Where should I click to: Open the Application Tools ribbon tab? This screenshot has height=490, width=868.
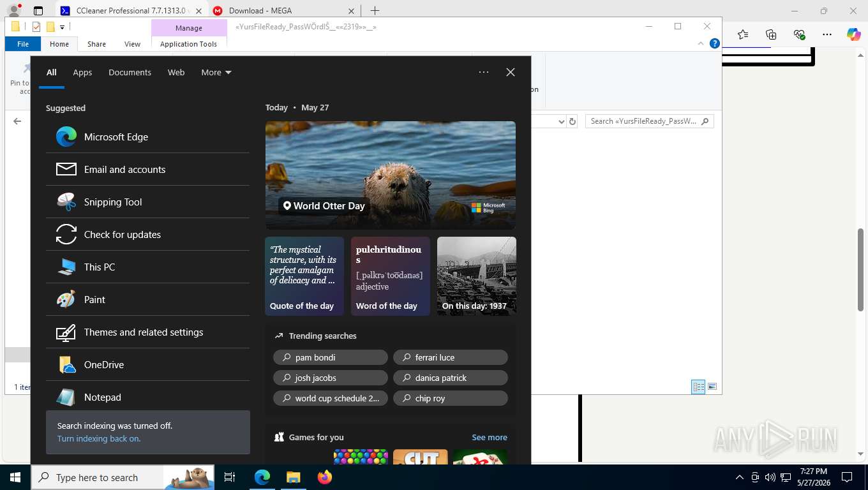(188, 44)
